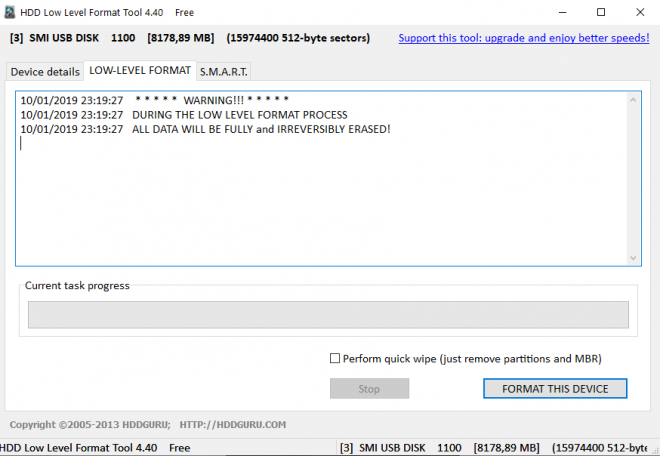Screen dimensions: 660x456
Task: Click the 'WARNING!!!' log line
Action: [x=154, y=100]
